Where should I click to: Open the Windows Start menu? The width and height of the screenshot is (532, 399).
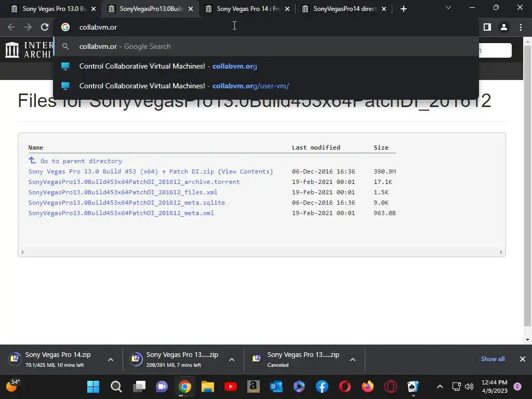[x=93, y=387]
